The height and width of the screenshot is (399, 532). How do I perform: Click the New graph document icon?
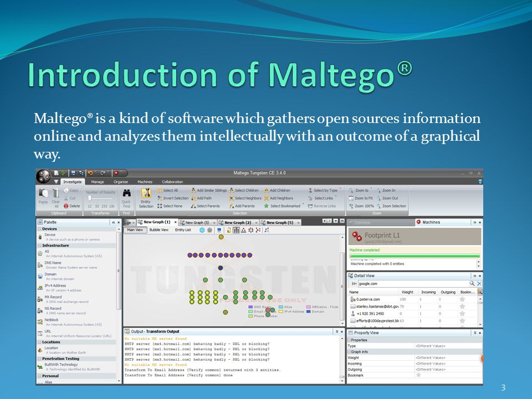tap(57, 173)
